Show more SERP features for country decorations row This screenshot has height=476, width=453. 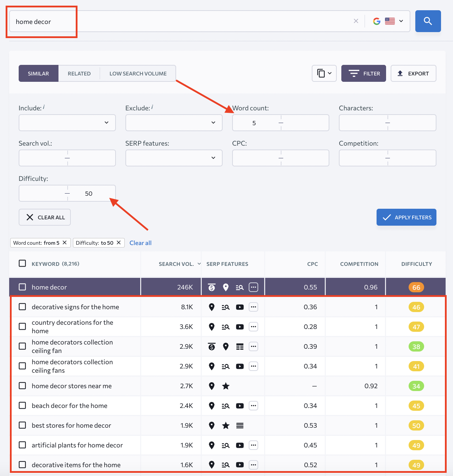253,327
